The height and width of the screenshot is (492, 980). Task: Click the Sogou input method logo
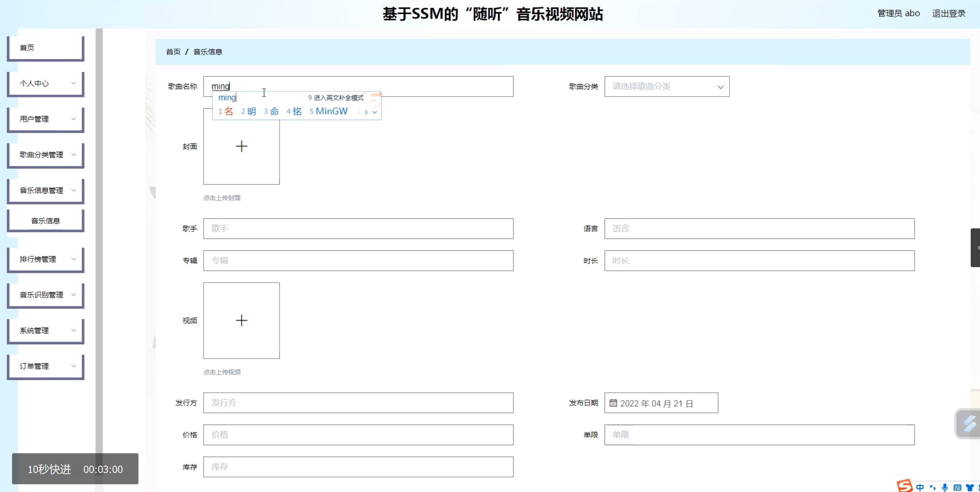coord(904,486)
